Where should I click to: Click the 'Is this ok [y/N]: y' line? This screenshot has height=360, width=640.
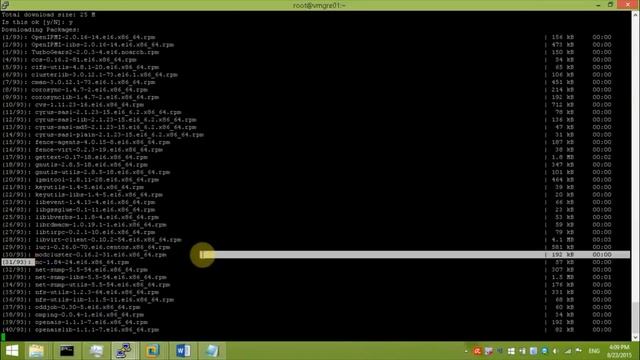click(37, 22)
